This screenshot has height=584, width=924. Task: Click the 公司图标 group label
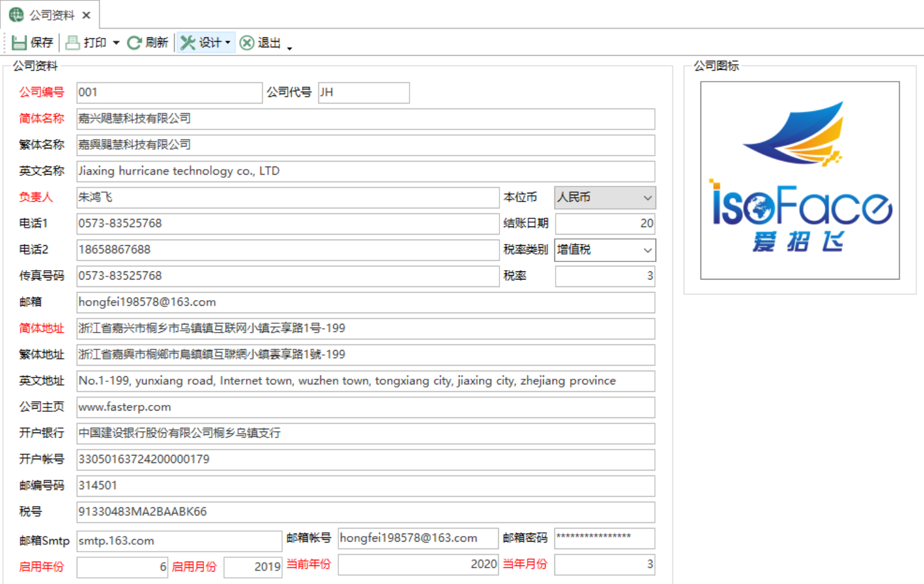716,66
